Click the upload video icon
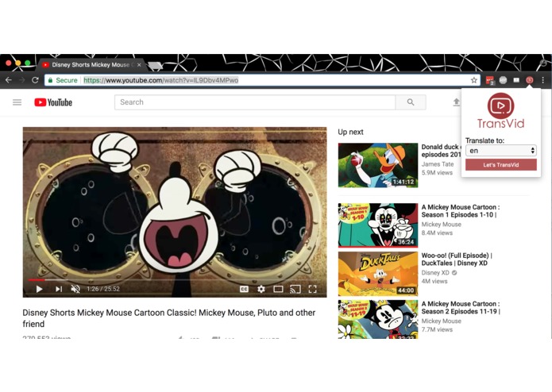This screenshot has height=392, width=552. (456, 102)
